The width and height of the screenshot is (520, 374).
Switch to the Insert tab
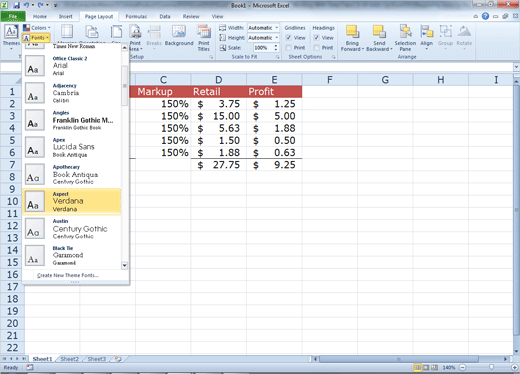point(65,16)
